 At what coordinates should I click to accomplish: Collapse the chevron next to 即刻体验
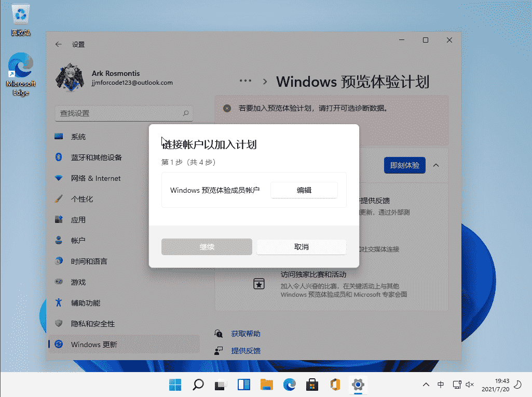coord(436,165)
